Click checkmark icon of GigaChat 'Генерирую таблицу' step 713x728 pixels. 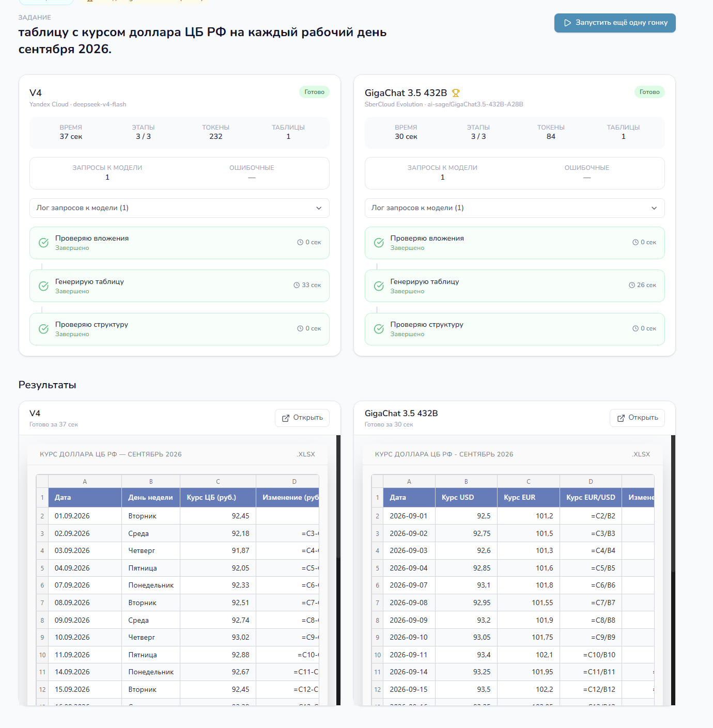(379, 286)
